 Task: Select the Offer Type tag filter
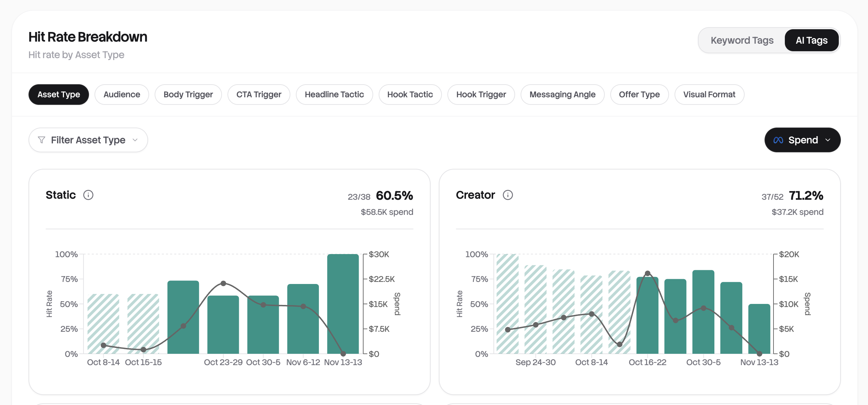[639, 94]
